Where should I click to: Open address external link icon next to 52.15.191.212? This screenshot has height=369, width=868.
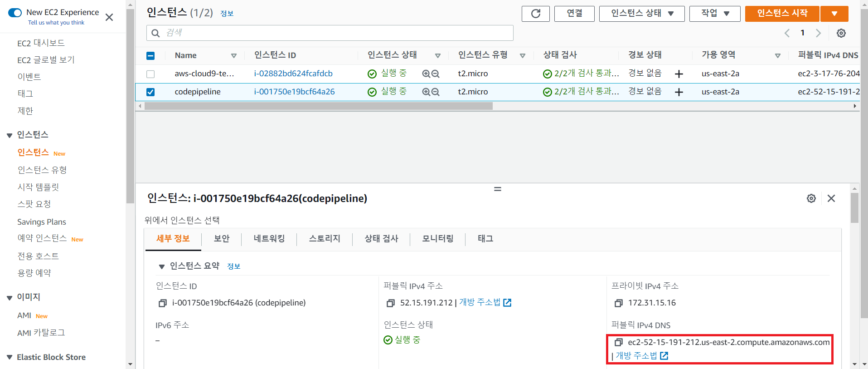pyautogui.click(x=507, y=303)
